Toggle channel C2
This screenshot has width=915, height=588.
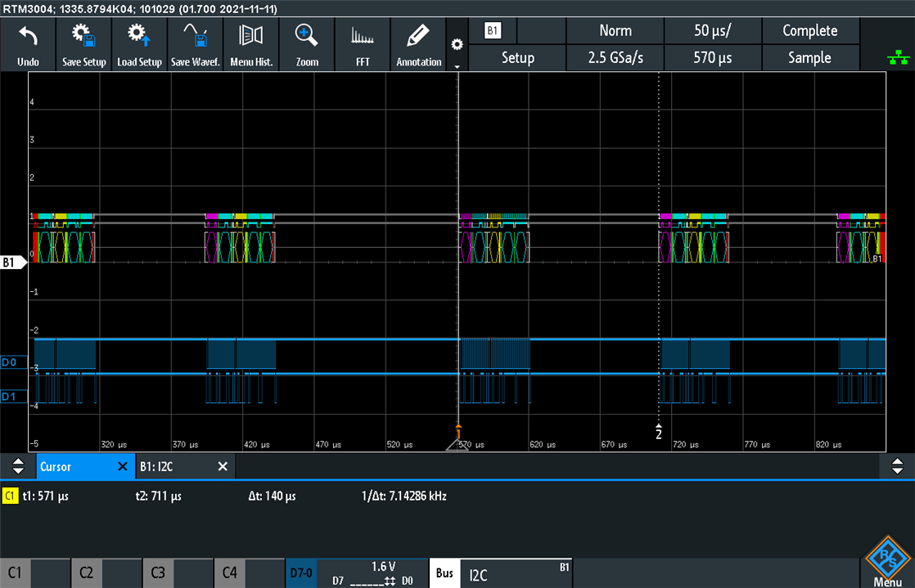tap(106, 572)
